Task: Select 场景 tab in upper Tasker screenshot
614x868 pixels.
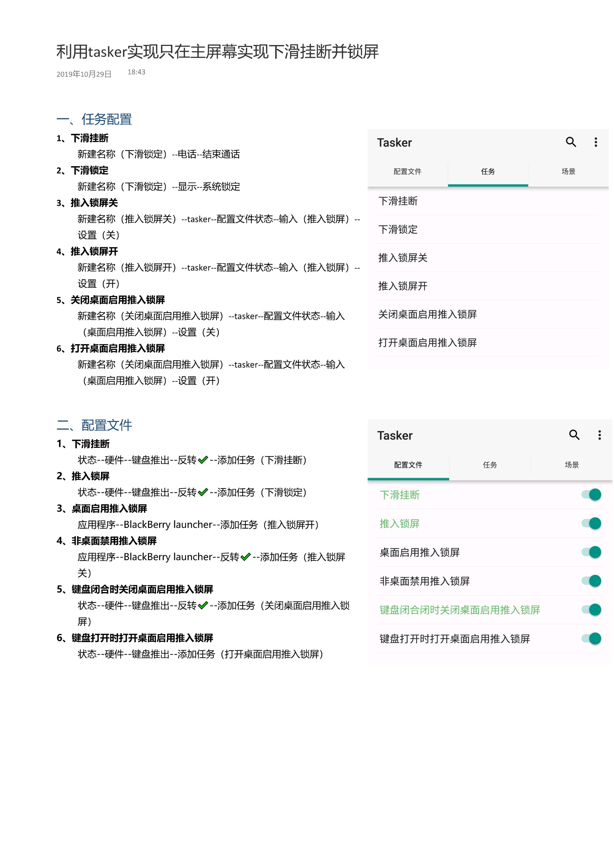Action: 568,172
